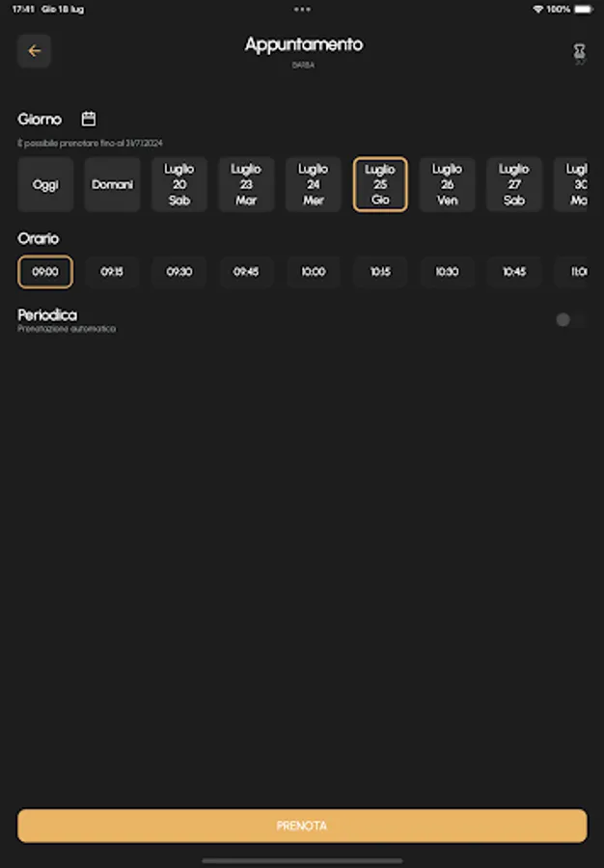Select the 09:15 time slot
This screenshot has height=868, width=604.
pyautogui.click(x=112, y=272)
